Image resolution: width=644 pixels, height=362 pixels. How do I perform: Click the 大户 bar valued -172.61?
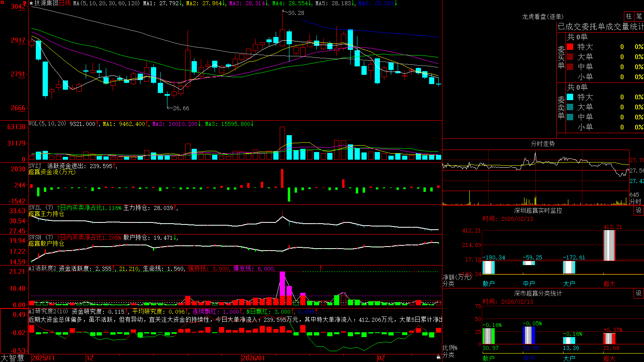point(569,267)
